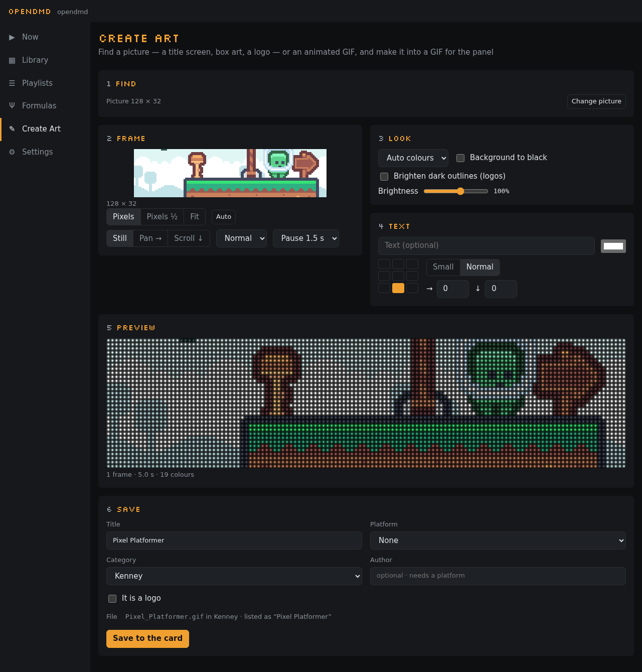Screen dimensions: 642x672
Task: Choose Small text size
Action: 443,267
